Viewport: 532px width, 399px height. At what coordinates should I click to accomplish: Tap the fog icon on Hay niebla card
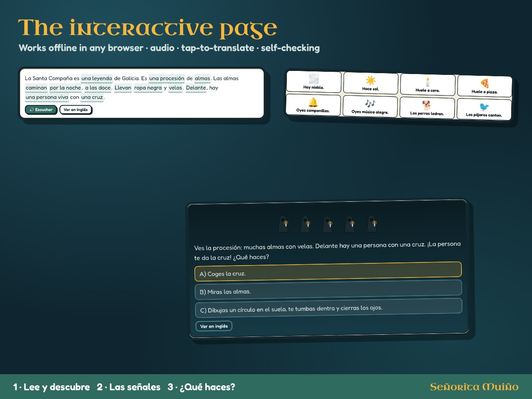(313, 79)
